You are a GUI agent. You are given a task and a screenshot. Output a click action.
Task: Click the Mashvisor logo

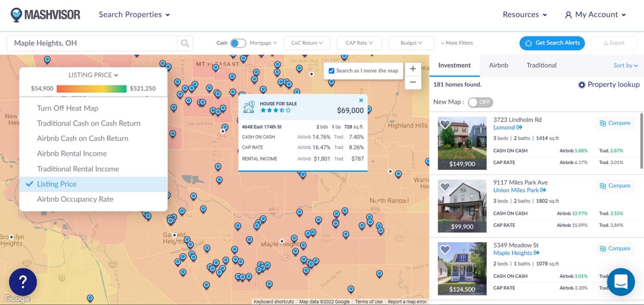point(45,15)
